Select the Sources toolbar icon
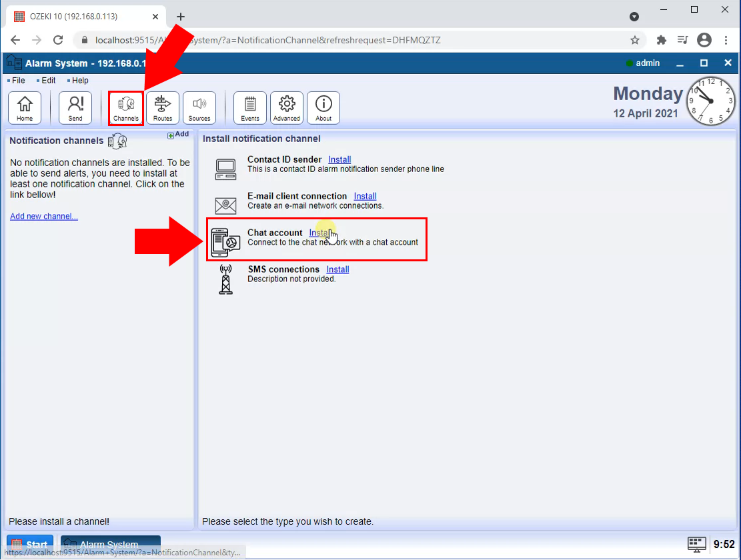Screen dimensions: 741x560 tap(199, 107)
